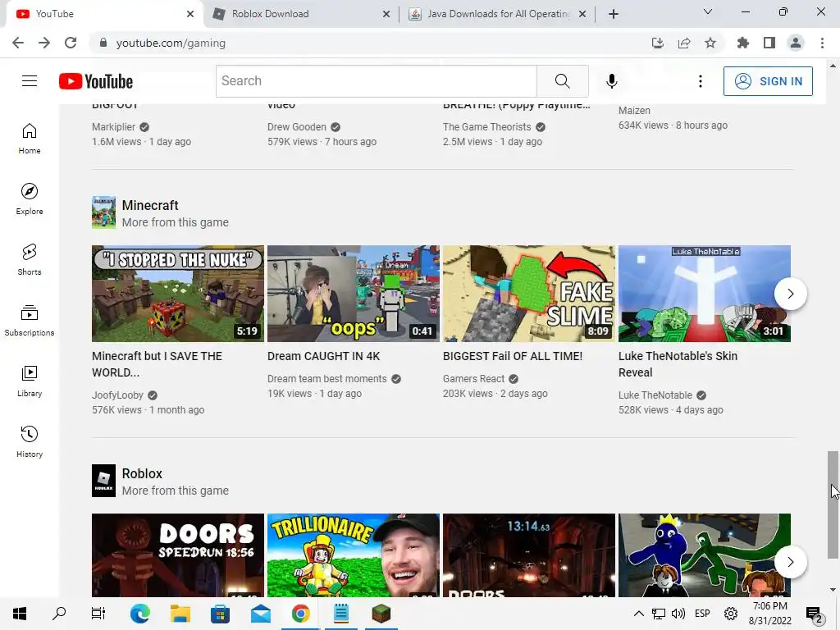The height and width of the screenshot is (630, 840).
Task: Close the YouTube tab
Action: pos(190,14)
